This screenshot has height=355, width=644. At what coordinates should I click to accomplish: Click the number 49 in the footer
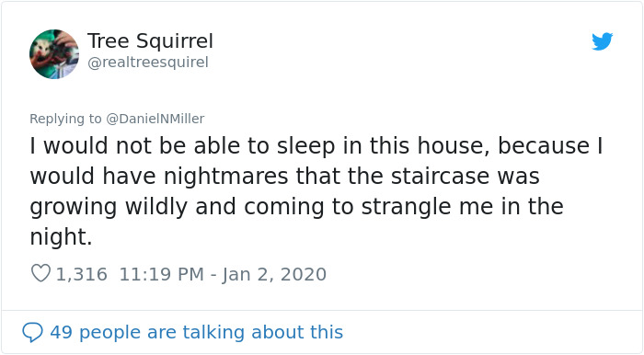(62, 332)
